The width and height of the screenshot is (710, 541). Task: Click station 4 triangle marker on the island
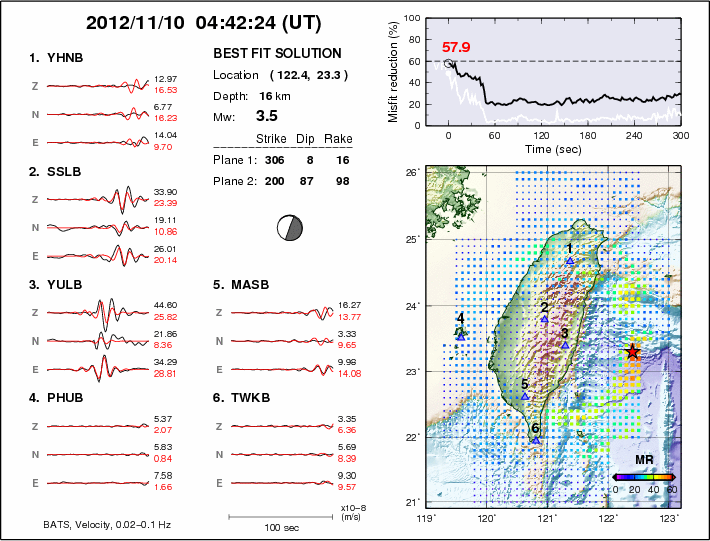(x=461, y=337)
